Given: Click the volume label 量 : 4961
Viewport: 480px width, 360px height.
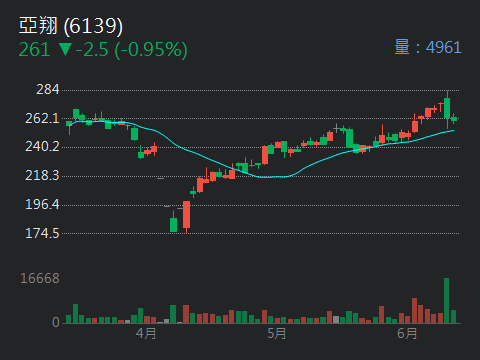Looking at the screenshot, I should click(x=428, y=47).
